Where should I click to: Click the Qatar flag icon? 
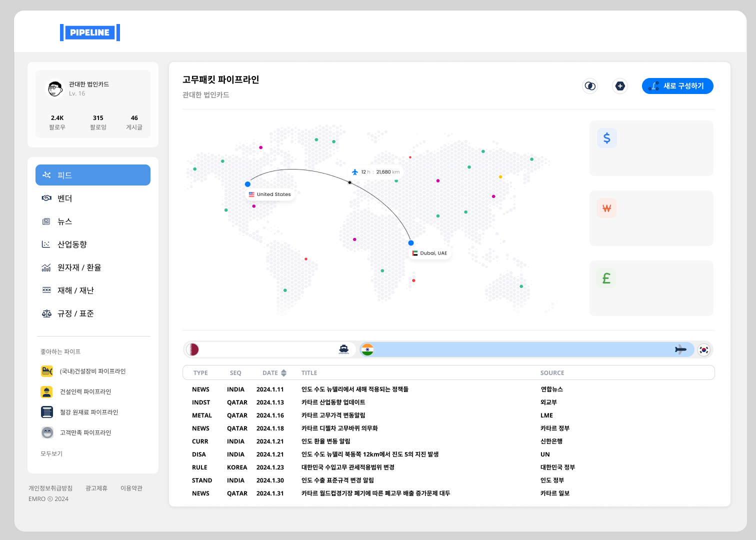[x=193, y=349]
